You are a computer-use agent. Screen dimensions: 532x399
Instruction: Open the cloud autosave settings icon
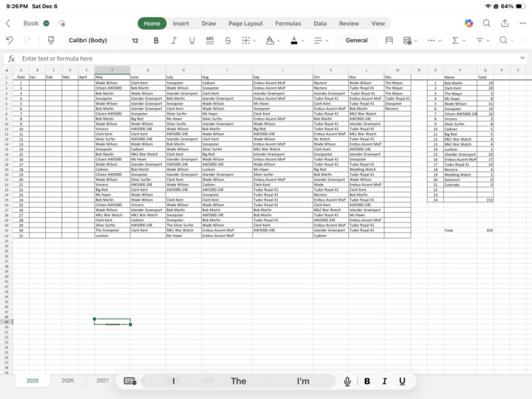point(62,23)
